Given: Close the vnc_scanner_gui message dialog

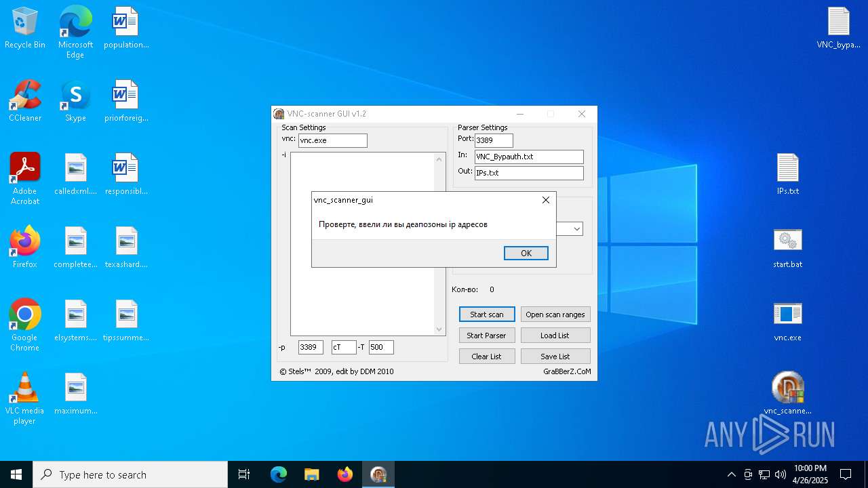Looking at the screenshot, I should tap(546, 200).
